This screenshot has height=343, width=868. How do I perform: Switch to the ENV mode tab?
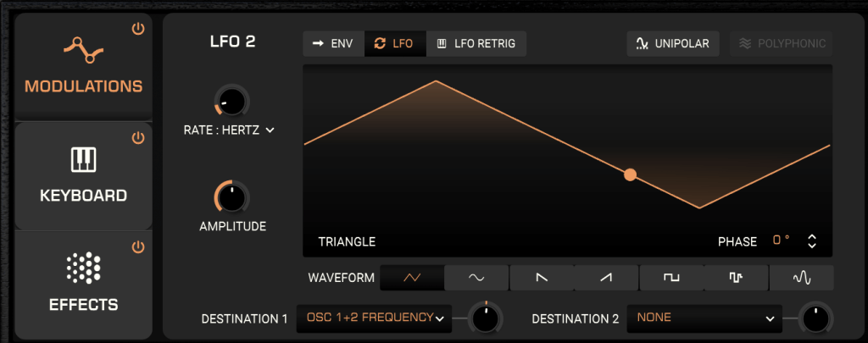pos(333,43)
